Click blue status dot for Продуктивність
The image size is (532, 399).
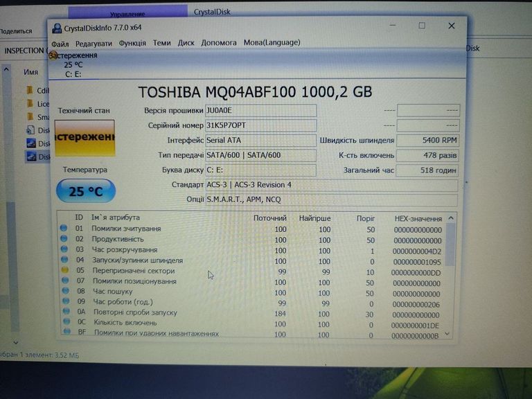pos(64,238)
